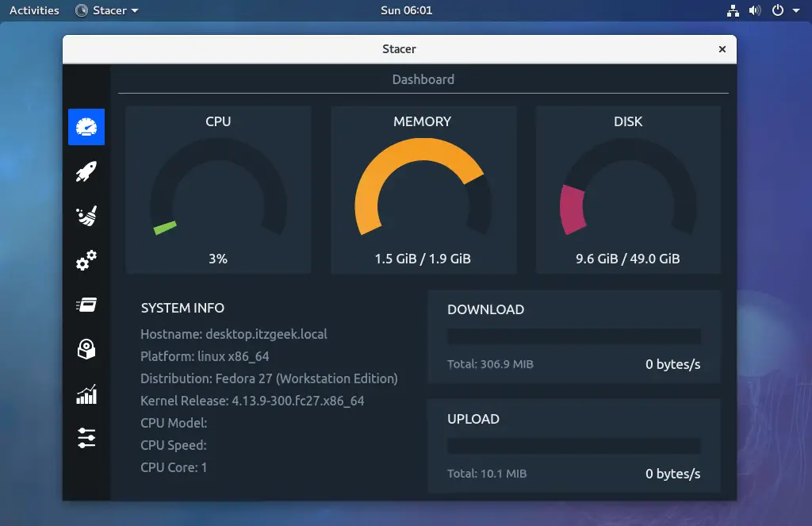Click the UPLOAD speed bar
Image resolution: width=812 pixels, height=526 pixels.
574,446
